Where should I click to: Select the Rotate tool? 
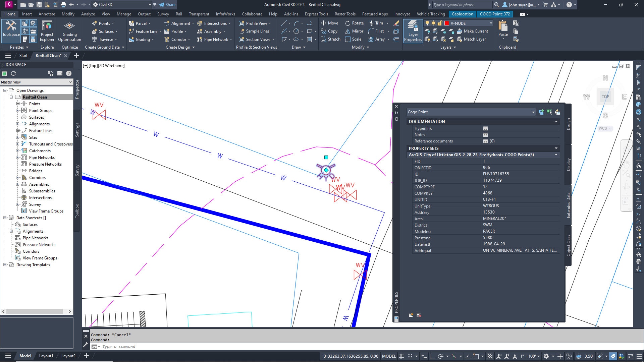click(355, 23)
